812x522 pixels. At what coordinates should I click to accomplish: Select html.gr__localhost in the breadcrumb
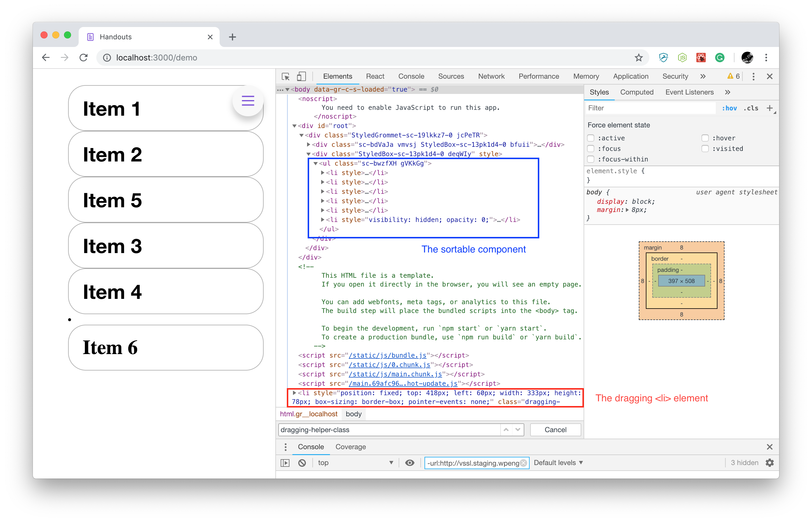tap(309, 414)
